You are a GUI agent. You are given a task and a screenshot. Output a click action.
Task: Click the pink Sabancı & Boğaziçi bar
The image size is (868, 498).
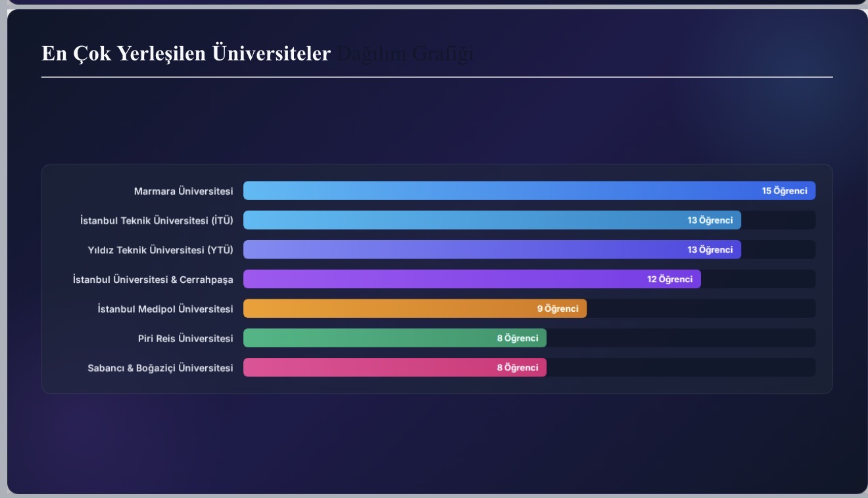395,368
